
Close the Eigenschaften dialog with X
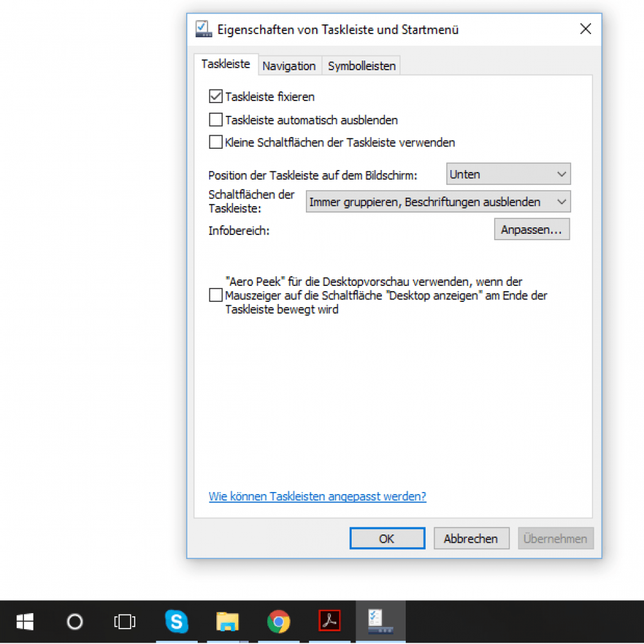(585, 29)
